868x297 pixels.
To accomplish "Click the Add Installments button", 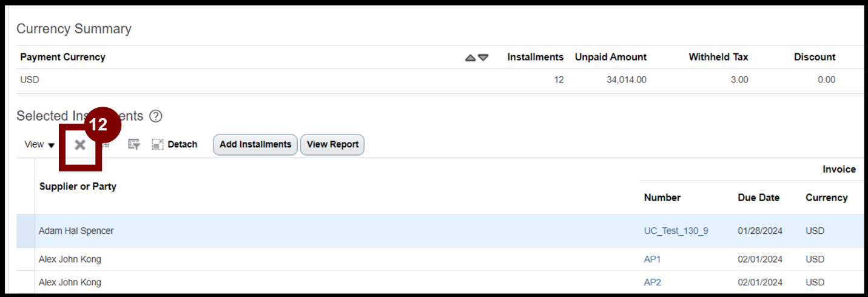I will pos(255,144).
